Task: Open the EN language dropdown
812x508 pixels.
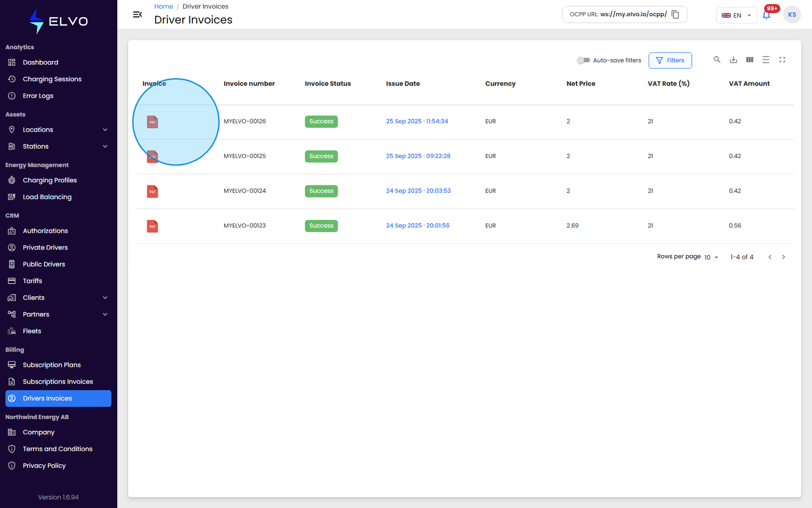Action: (x=736, y=15)
